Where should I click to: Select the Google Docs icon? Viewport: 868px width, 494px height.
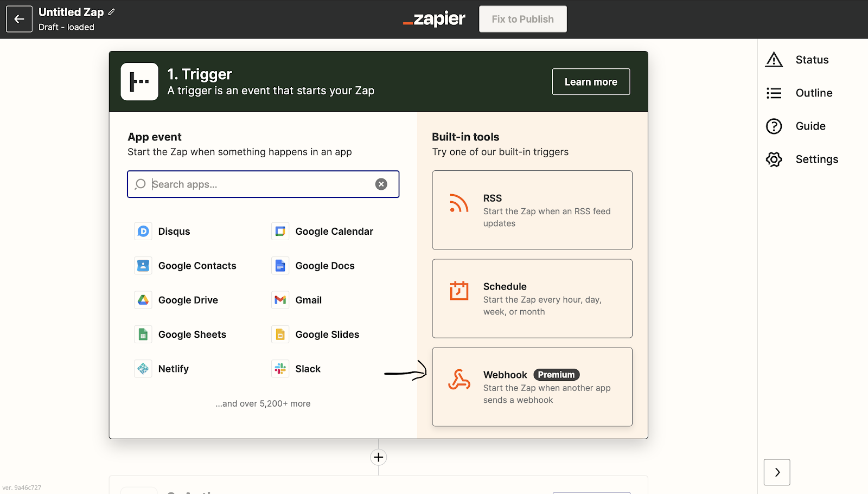coord(280,266)
